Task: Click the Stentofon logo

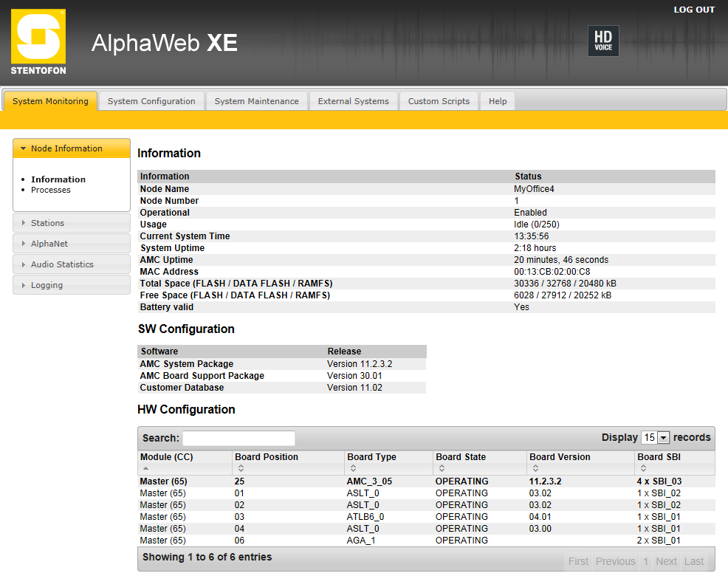Action: 38,42
